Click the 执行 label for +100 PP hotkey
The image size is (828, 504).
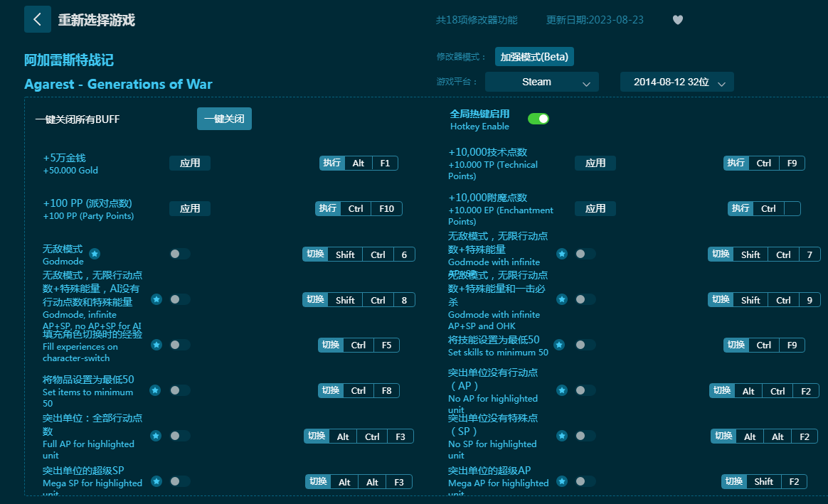coord(328,208)
